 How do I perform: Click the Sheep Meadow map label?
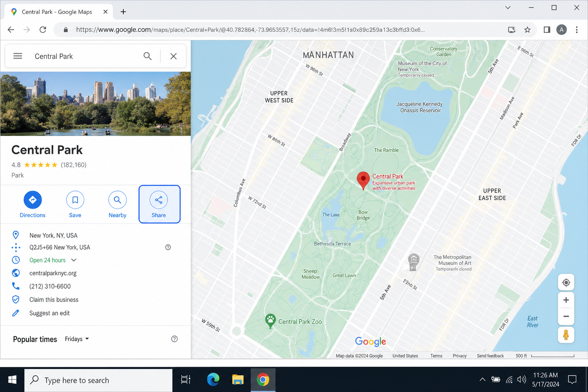(x=310, y=274)
